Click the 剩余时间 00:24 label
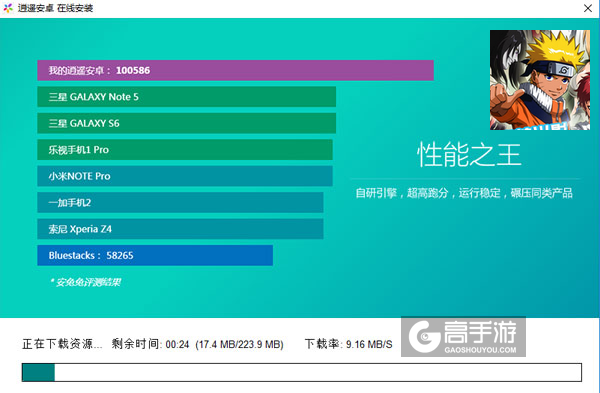 pos(150,344)
